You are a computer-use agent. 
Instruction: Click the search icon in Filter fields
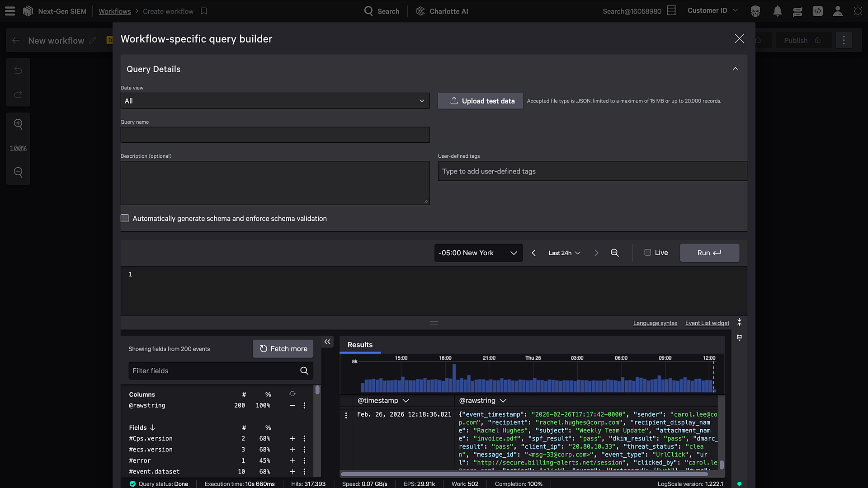coord(304,371)
